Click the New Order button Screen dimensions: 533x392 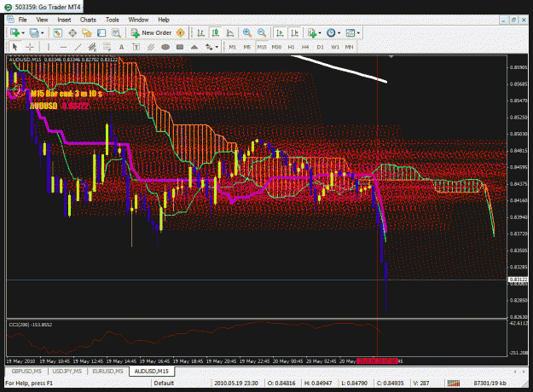pos(151,33)
